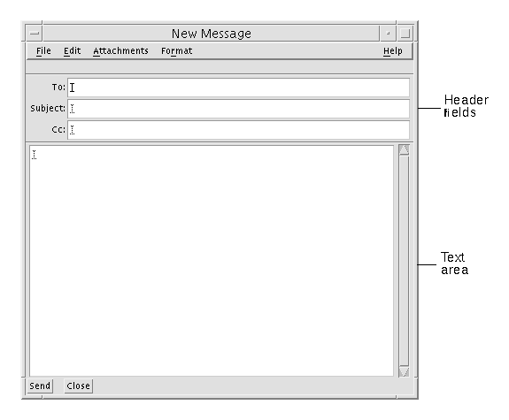Place cursor in the Subject field
This screenshot has height=420, width=509.
click(239, 109)
